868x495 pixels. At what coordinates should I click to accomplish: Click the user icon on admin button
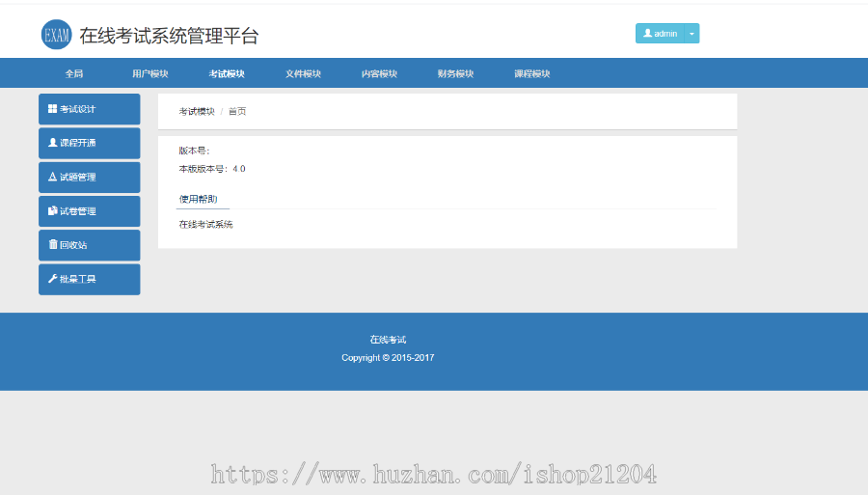pos(647,33)
